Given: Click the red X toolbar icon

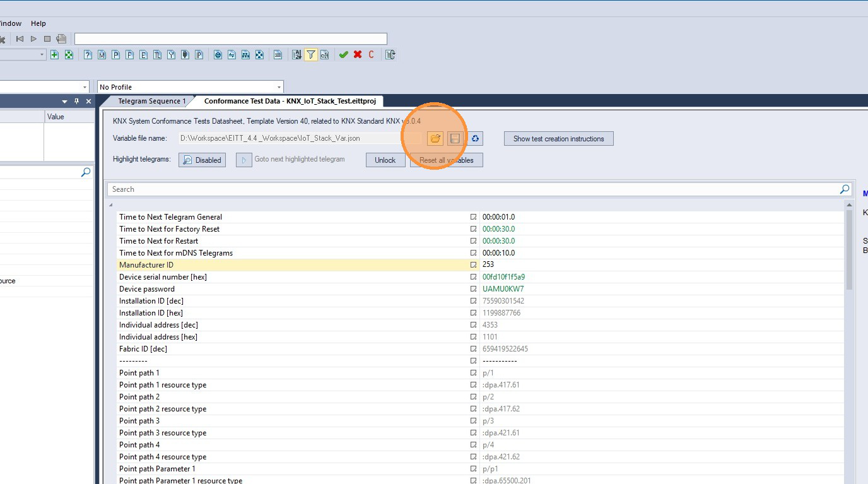Looking at the screenshot, I should point(358,55).
